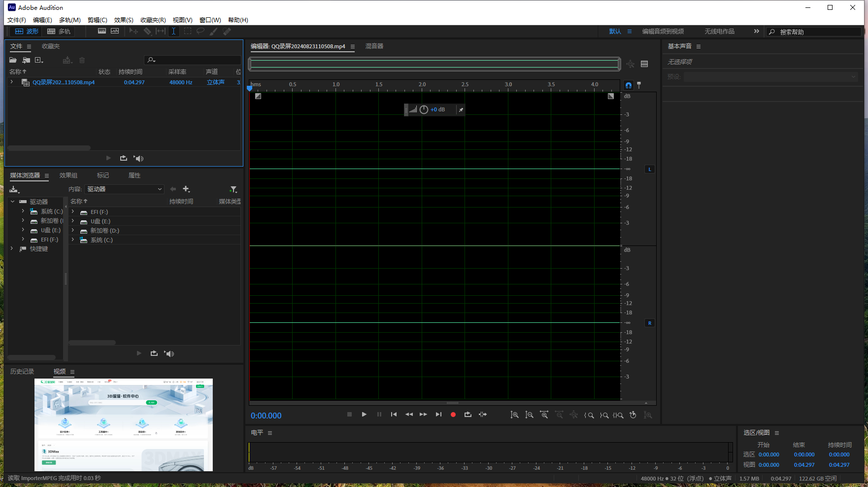868x487 pixels.
Task: Enable the record button in the transport
Action: point(453,415)
